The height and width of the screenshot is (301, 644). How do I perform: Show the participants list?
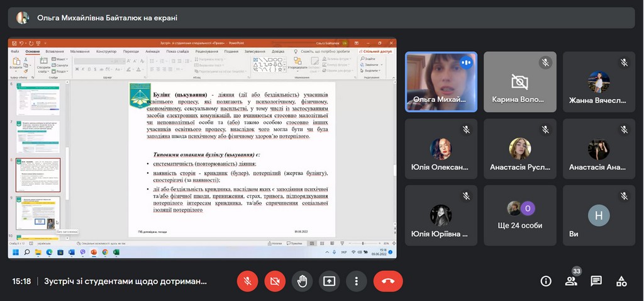571,281
